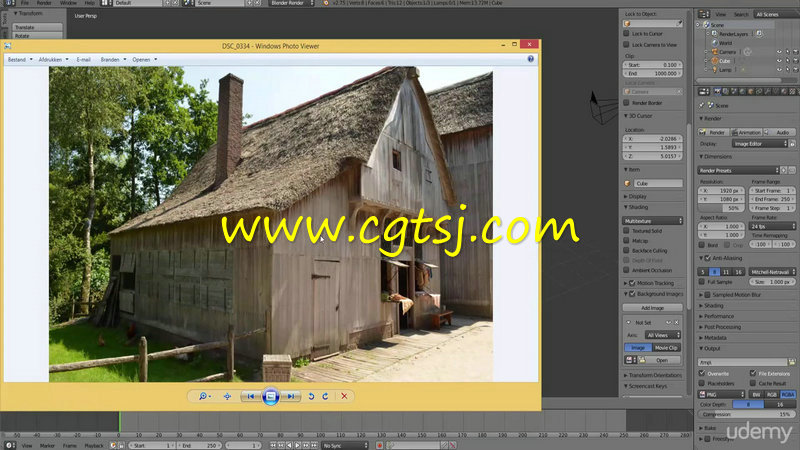This screenshot has width=800, height=450.
Task: Go to next photo in Photo Viewer
Action: [x=290, y=396]
